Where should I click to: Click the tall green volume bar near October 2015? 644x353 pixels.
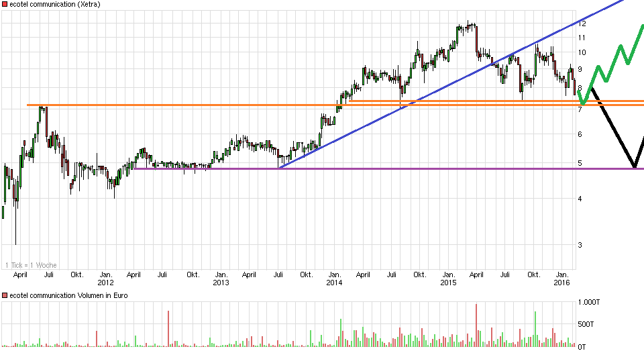tap(535, 329)
